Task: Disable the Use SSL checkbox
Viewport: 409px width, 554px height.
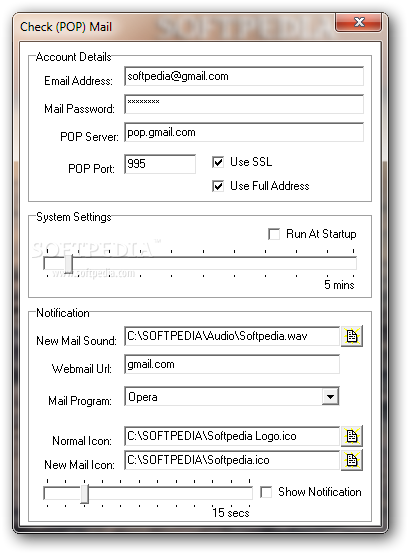Action: 218,162
